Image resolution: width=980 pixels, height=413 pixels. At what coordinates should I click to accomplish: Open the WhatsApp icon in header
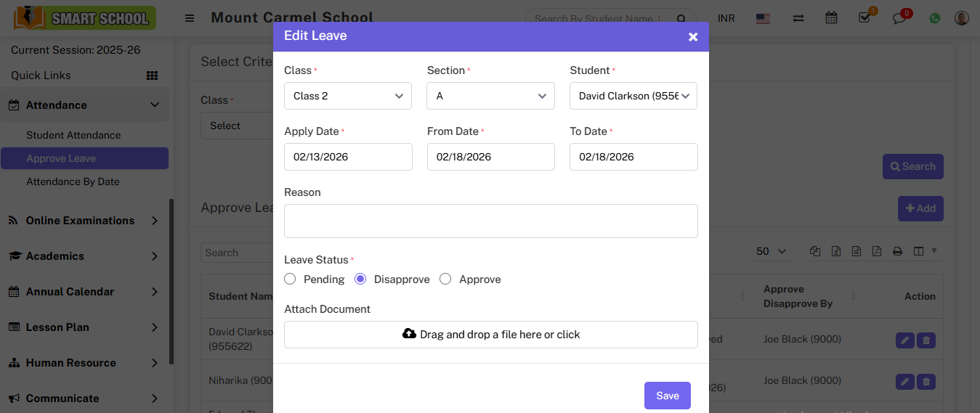934,18
